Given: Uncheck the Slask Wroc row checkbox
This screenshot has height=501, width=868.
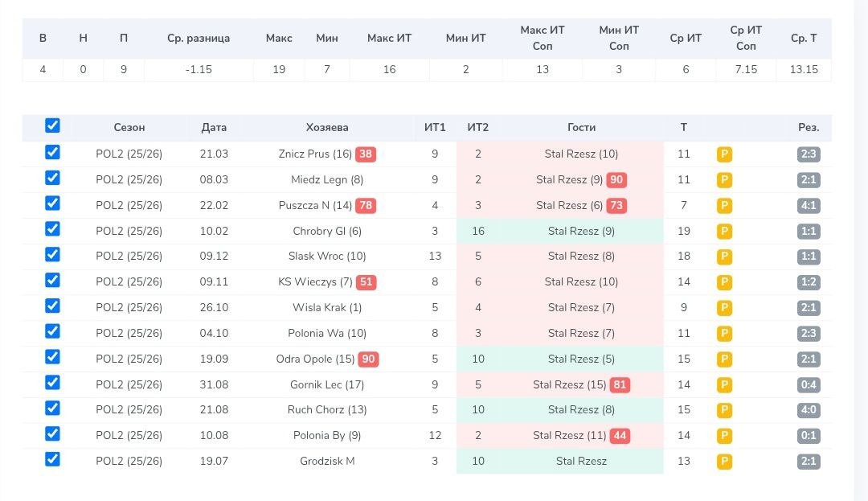Looking at the screenshot, I should pos(52,254).
